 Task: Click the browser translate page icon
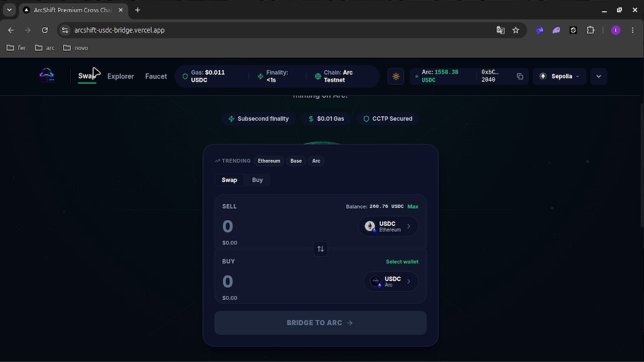[x=500, y=30]
